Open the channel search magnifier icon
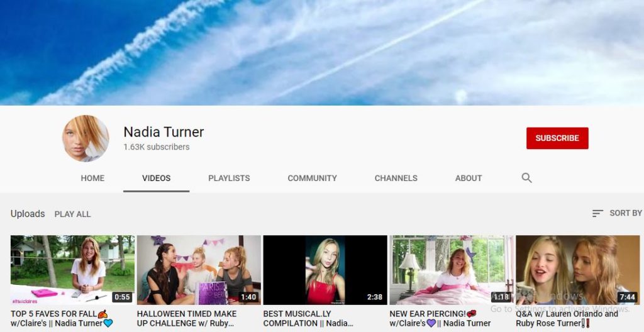644x332 pixels. (x=526, y=178)
